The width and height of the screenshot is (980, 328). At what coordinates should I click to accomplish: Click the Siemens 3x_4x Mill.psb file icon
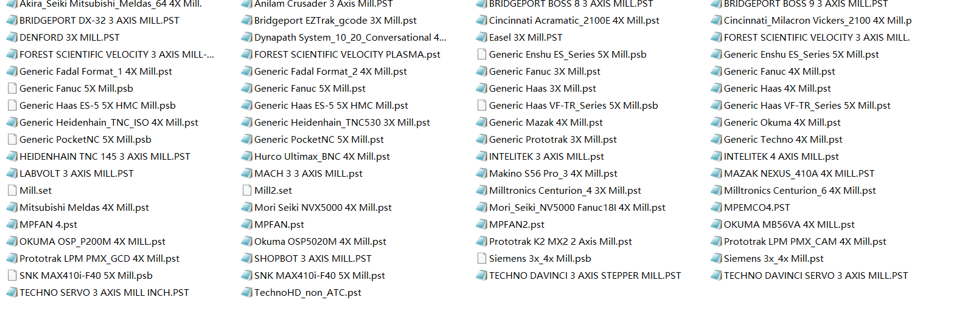tap(481, 258)
